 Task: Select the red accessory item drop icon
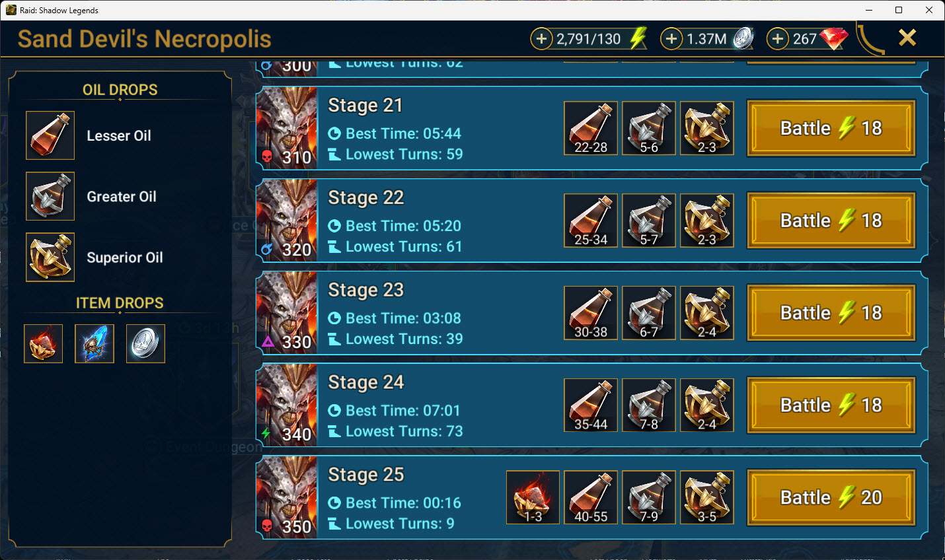(43, 343)
